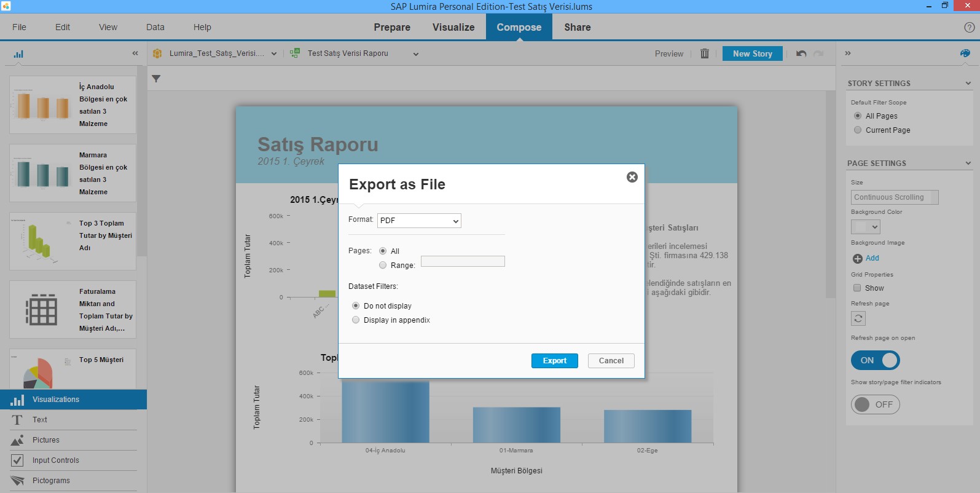Click the filter funnel icon
Viewport: 980px width, 493px height.
pyautogui.click(x=156, y=79)
